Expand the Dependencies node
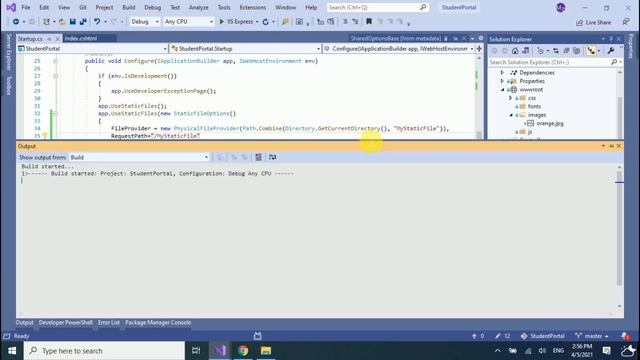640x360 pixels. tap(502, 73)
